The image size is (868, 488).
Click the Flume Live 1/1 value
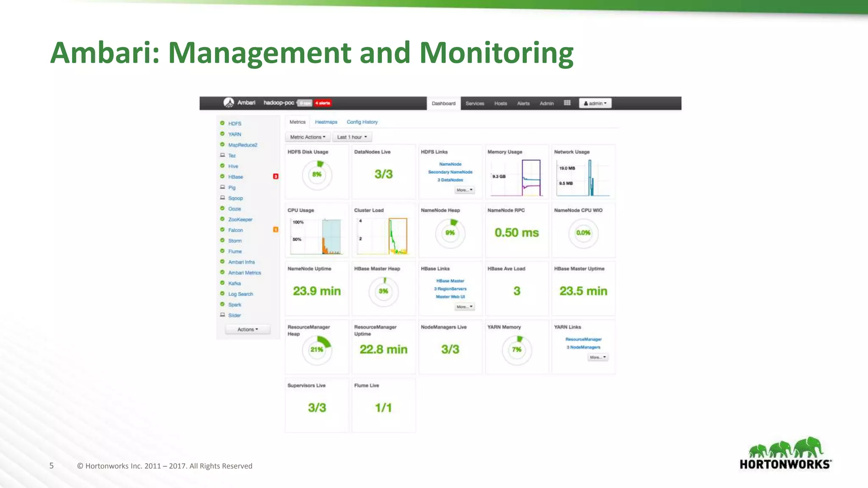coord(384,408)
